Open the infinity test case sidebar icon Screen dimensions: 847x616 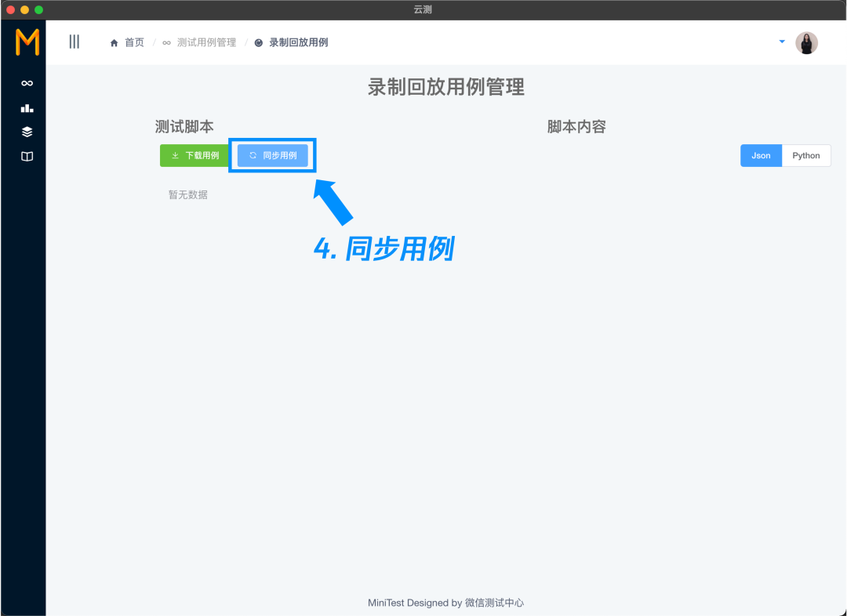[x=27, y=83]
